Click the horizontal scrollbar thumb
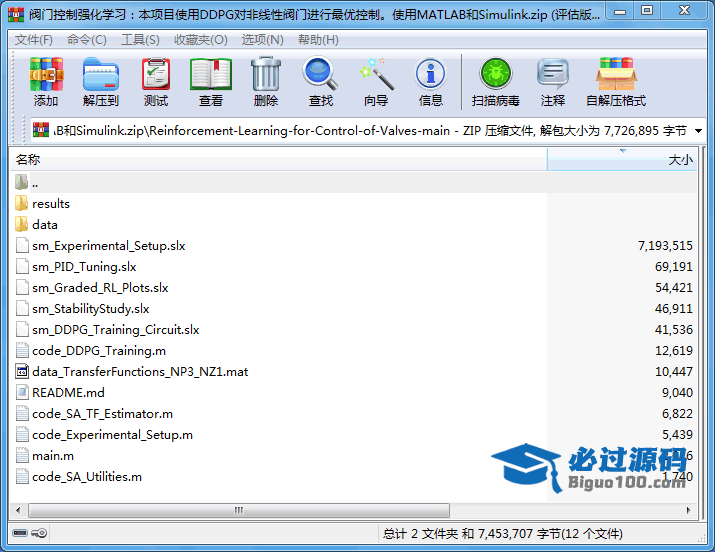 coord(239,510)
